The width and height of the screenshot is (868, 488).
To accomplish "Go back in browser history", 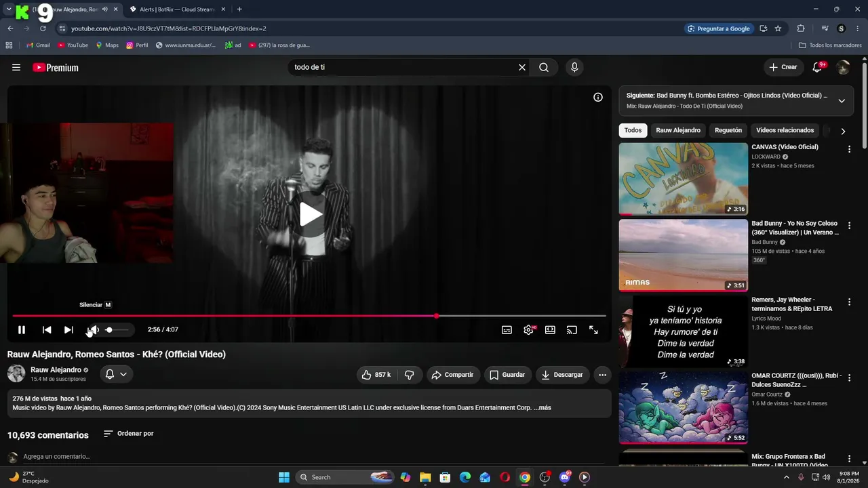I will point(10,28).
